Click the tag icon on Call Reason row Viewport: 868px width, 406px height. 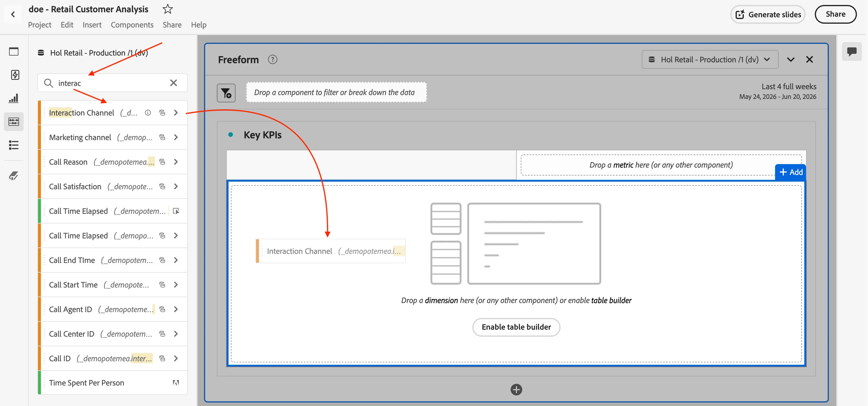coord(162,162)
